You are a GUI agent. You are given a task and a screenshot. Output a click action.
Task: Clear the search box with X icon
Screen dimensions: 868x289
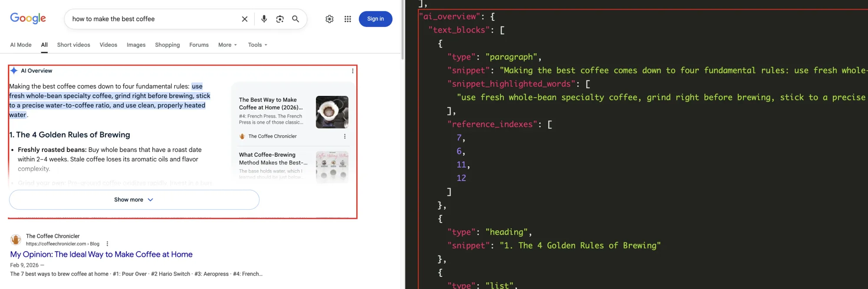tap(245, 19)
